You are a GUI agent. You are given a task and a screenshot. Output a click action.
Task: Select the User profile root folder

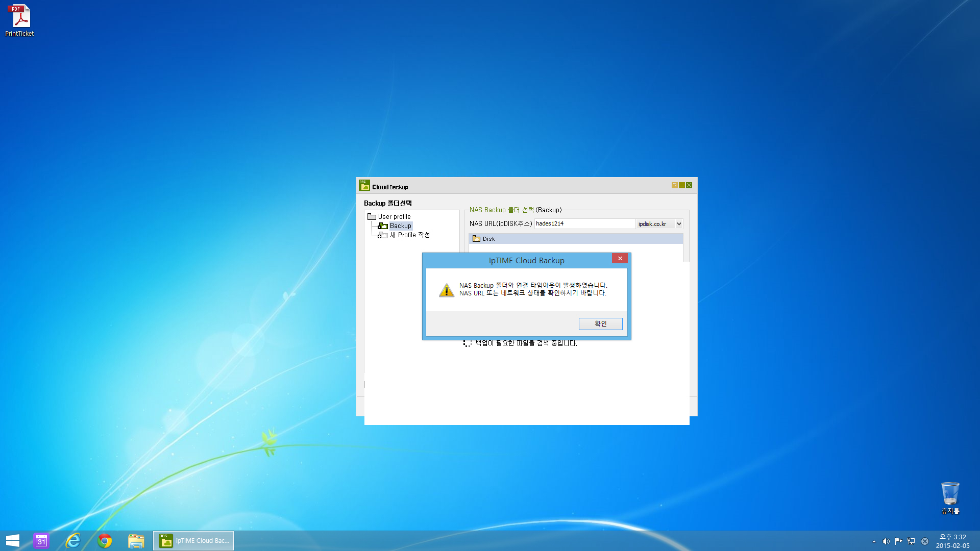[394, 216]
